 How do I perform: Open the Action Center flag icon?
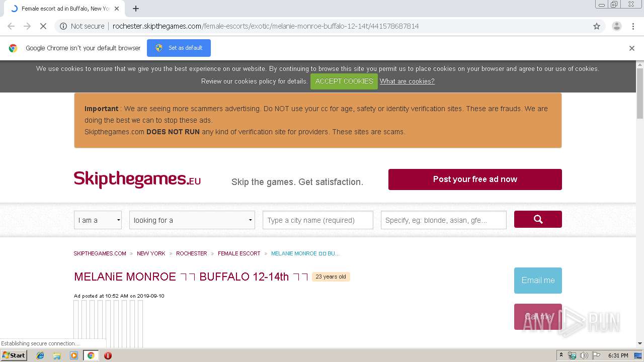tap(596, 355)
